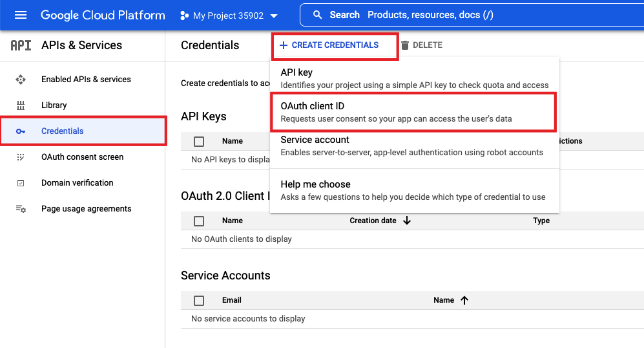Choose the Service account menu option
The height and width of the screenshot is (348, 644).
point(412,146)
